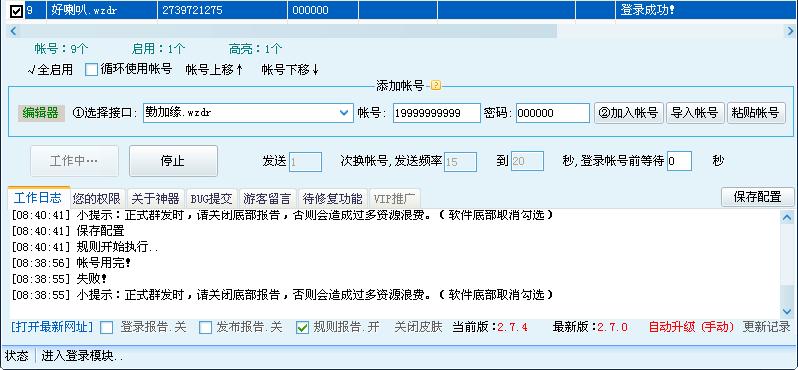Open the 打开最新网址 link
Screen dimensions: 798x370
pos(52,327)
